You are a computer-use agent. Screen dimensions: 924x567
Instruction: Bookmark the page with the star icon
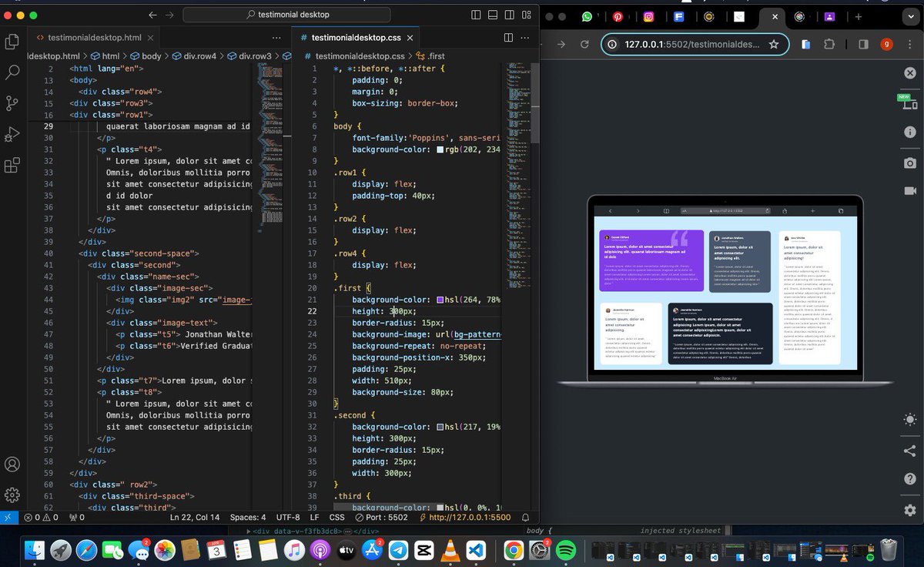[x=774, y=45]
